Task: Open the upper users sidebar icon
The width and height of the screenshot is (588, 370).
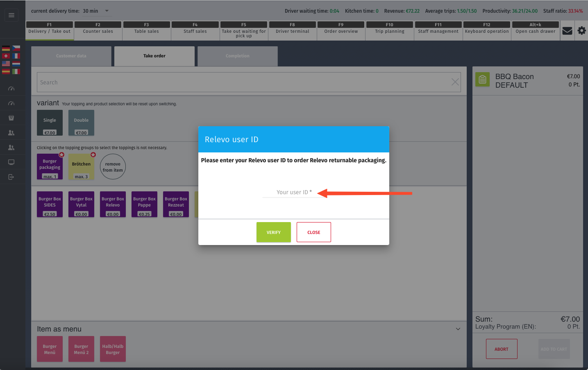Action: click(x=11, y=133)
